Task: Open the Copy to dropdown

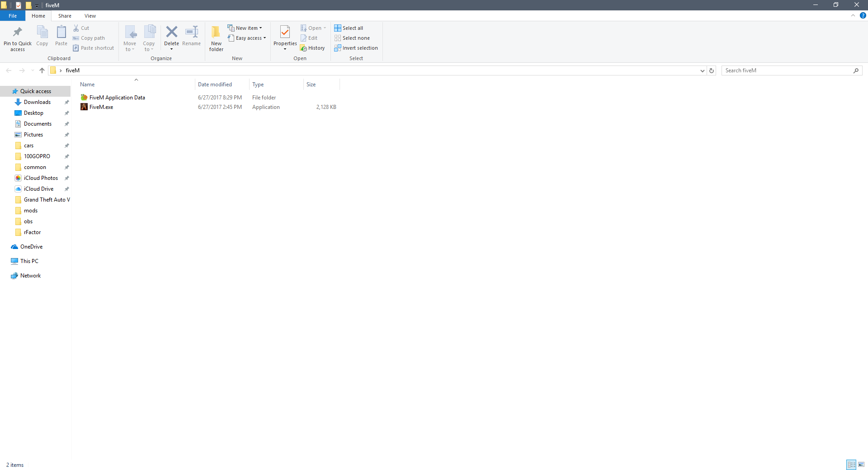Action: pyautogui.click(x=149, y=38)
